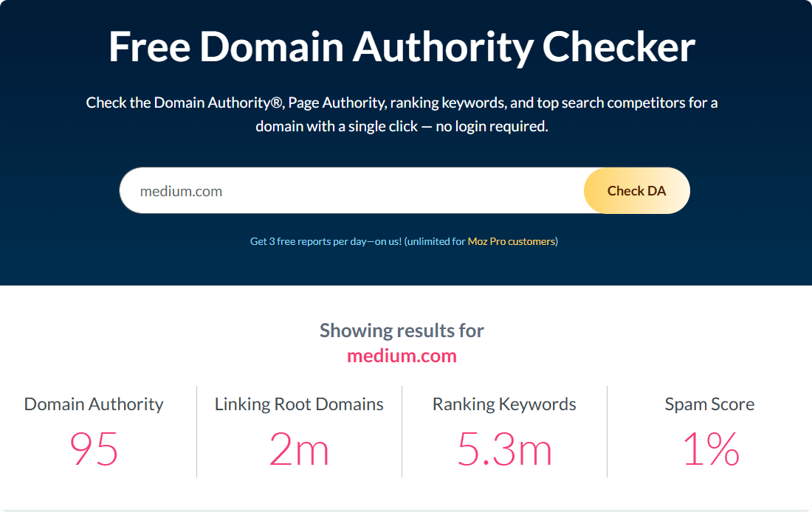Click the Showing results for text
812x512 pixels.
(x=402, y=330)
